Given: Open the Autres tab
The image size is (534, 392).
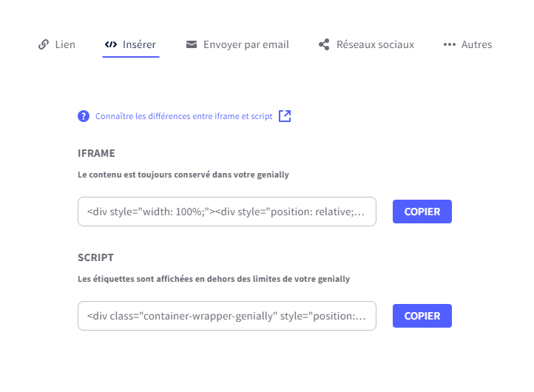Looking at the screenshot, I should click(x=476, y=44).
